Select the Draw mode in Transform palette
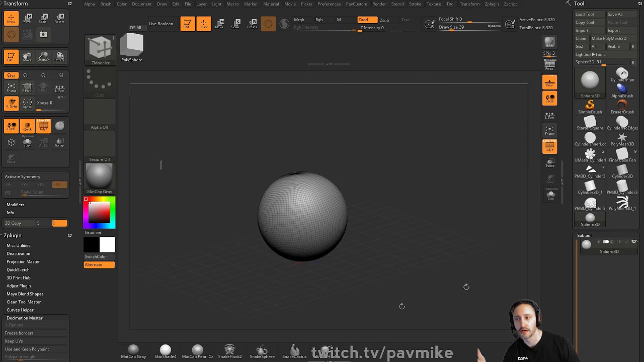The width and height of the screenshot is (644, 362). [11, 19]
